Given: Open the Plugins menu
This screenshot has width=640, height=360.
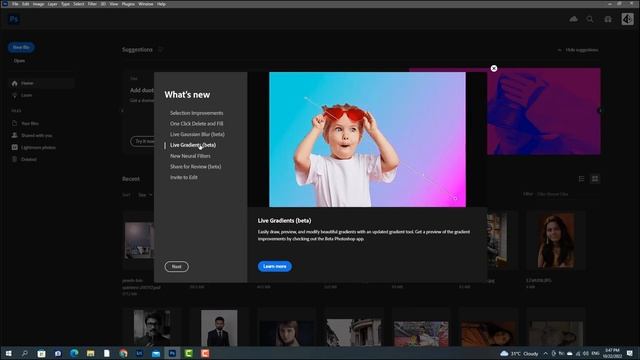Looking at the screenshot, I should point(128,4).
